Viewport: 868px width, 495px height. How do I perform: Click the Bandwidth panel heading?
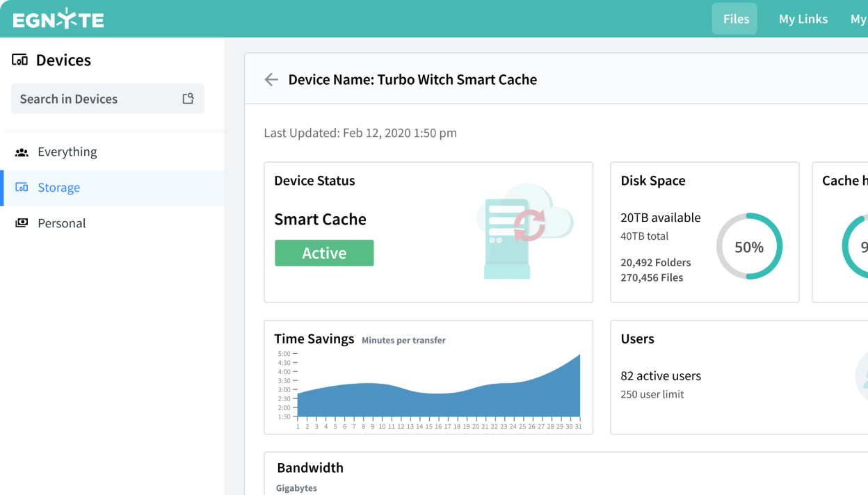[310, 468]
